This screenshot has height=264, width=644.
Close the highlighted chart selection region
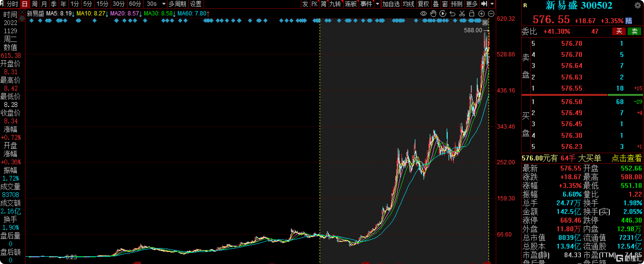tap(485, 23)
